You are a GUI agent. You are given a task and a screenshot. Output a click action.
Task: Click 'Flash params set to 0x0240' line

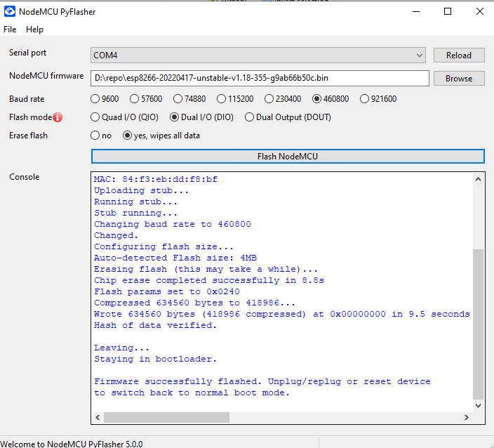point(167,291)
